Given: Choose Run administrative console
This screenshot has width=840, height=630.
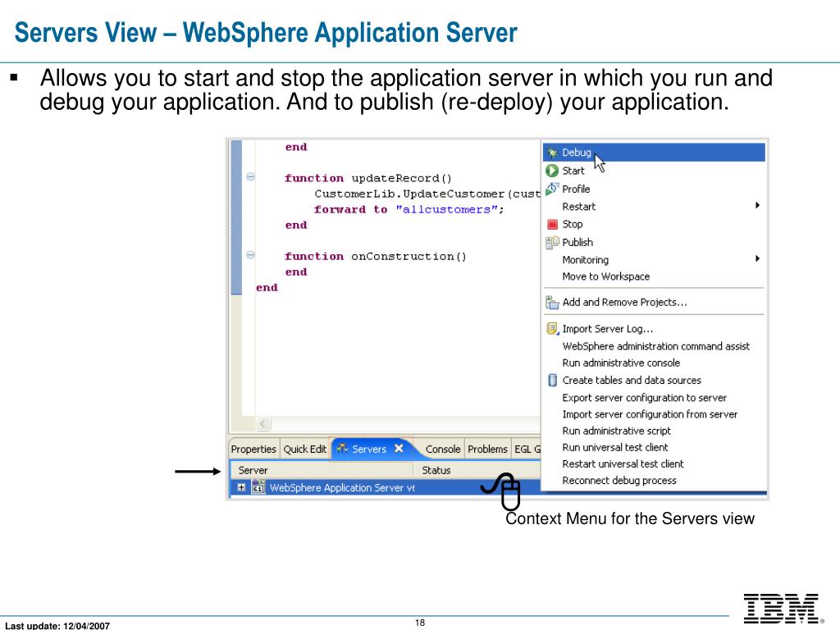Looking at the screenshot, I should [x=621, y=363].
